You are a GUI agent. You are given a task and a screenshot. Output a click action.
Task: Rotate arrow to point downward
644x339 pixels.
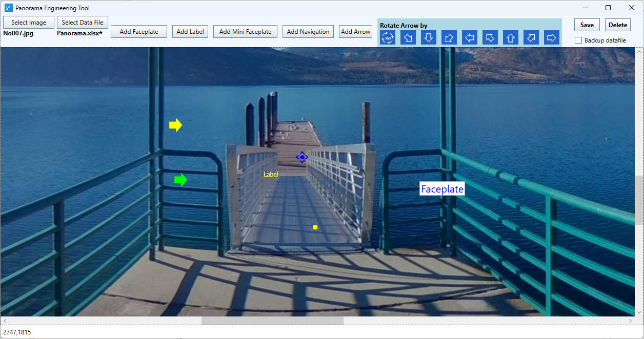[x=429, y=38]
